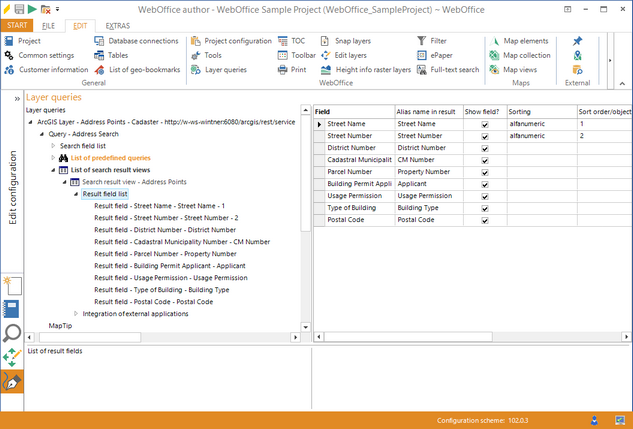Collapse List of search result views node
This screenshot has width=633, height=429.
[x=53, y=170]
